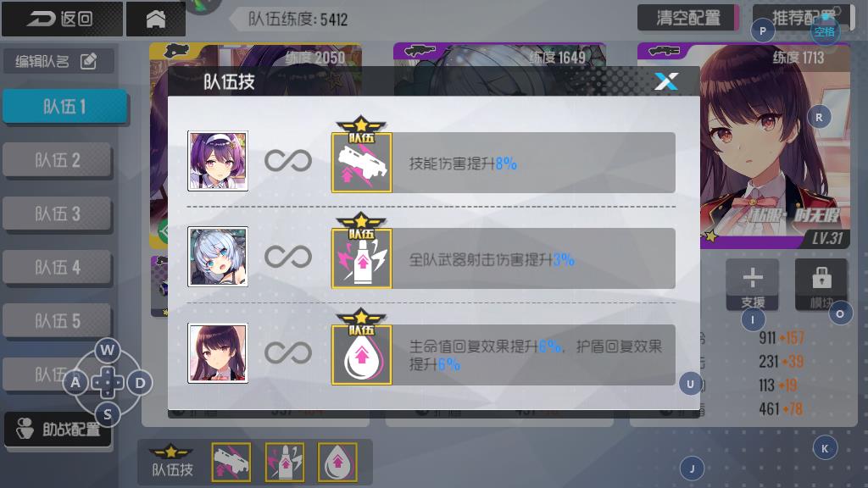Click the 清空配置 clear configuration button
Image resolution: width=868 pixels, height=488 pixels.
[x=688, y=18]
